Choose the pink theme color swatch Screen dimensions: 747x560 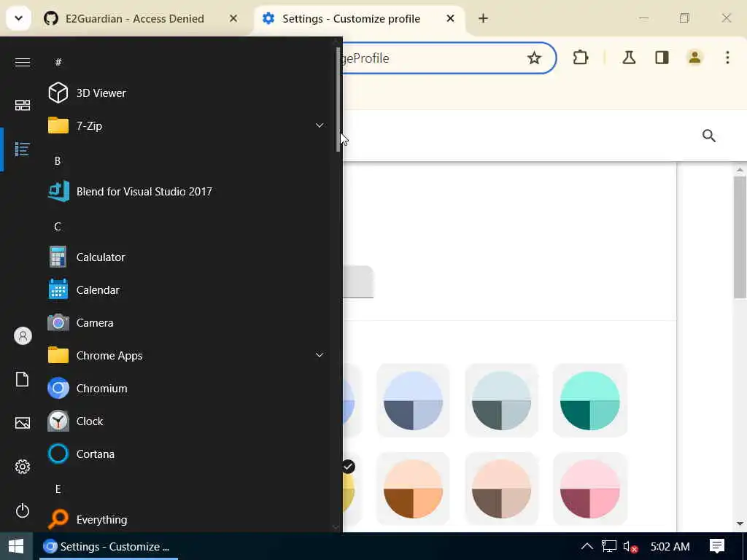click(589, 489)
